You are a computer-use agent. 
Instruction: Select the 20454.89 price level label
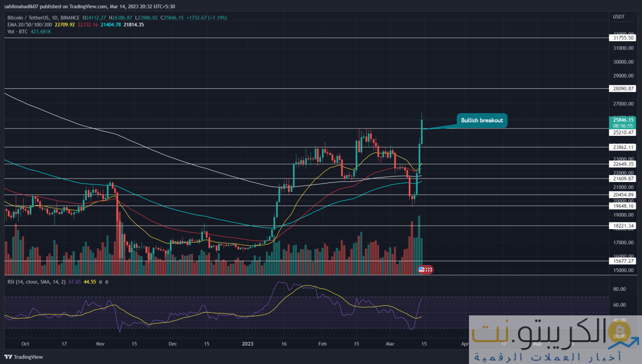click(623, 195)
